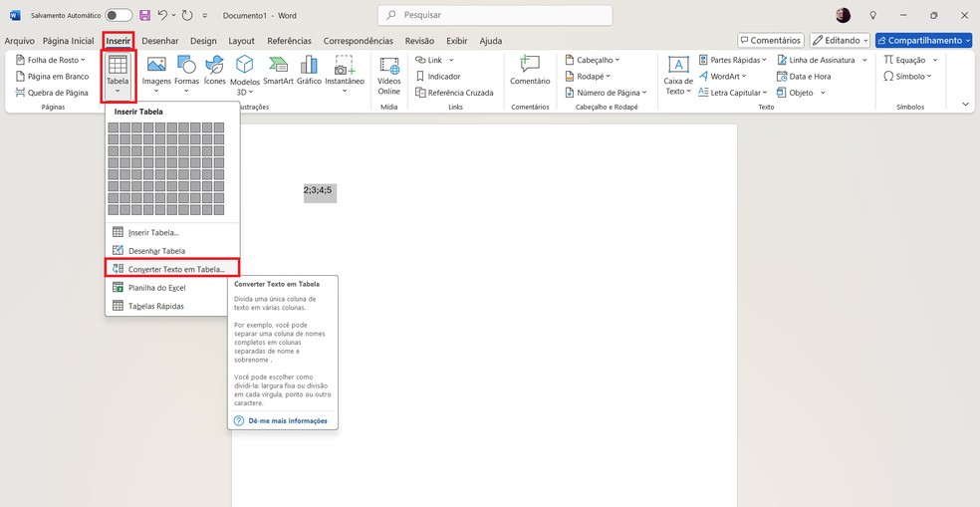The height and width of the screenshot is (507, 980).
Task: Click the Compartilhamento button
Action: 923,41
